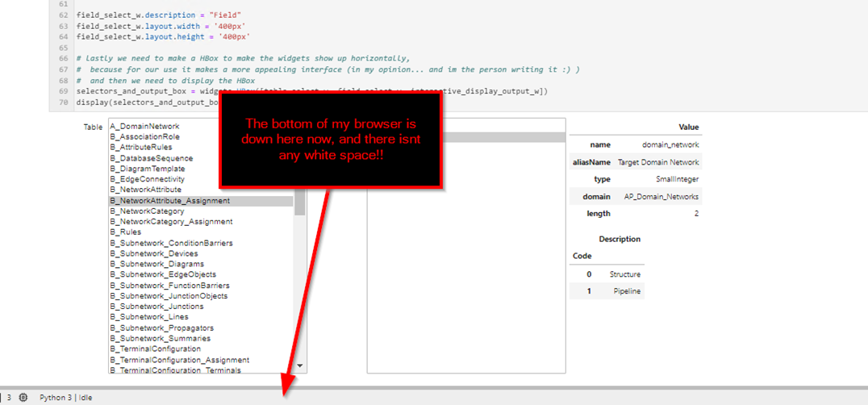
Task: Click the Pipeline description cell
Action: coord(627,291)
